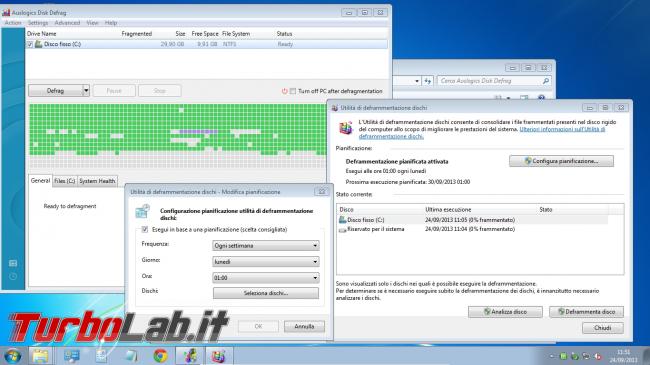Open the Explorer help question mark icon
The width and height of the screenshot is (650, 365).
tap(541, 98)
